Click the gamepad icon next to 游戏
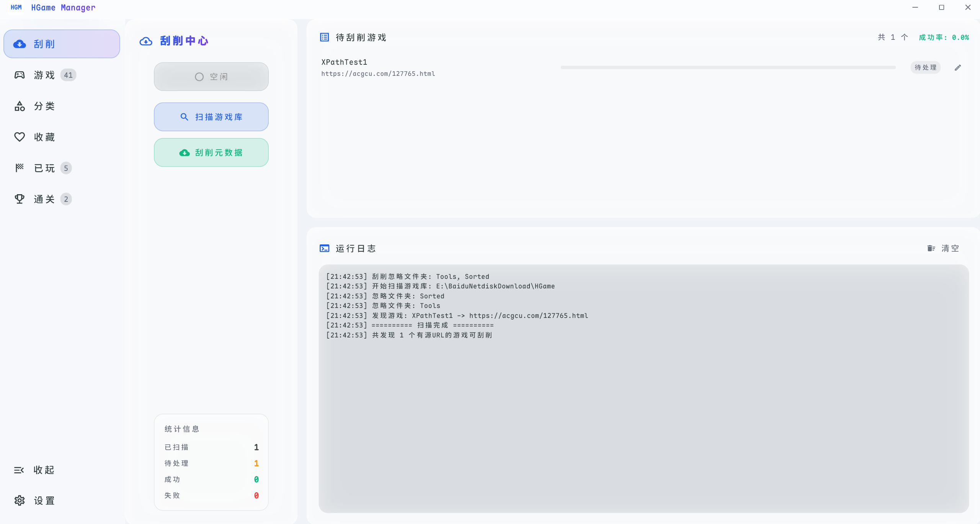The height and width of the screenshot is (524, 980). [x=20, y=75]
